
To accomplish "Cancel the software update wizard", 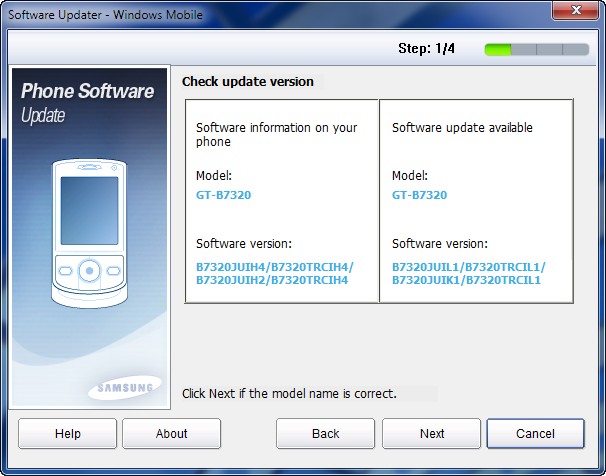I will pos(535,434).
